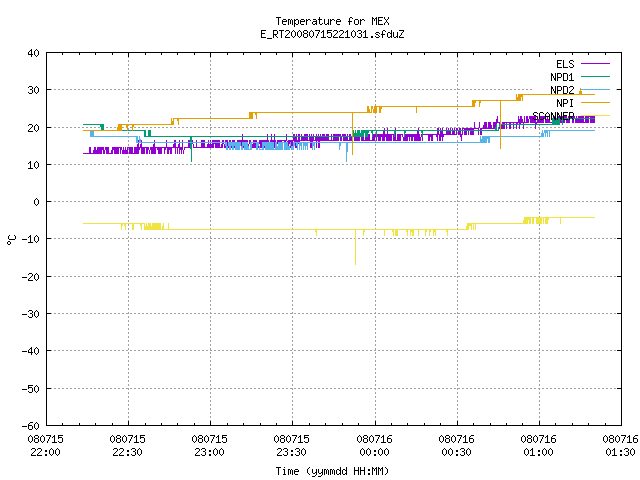The image size is (640, 480).
Task: Select the SCANNER legend label
Action: pos(553,116)
